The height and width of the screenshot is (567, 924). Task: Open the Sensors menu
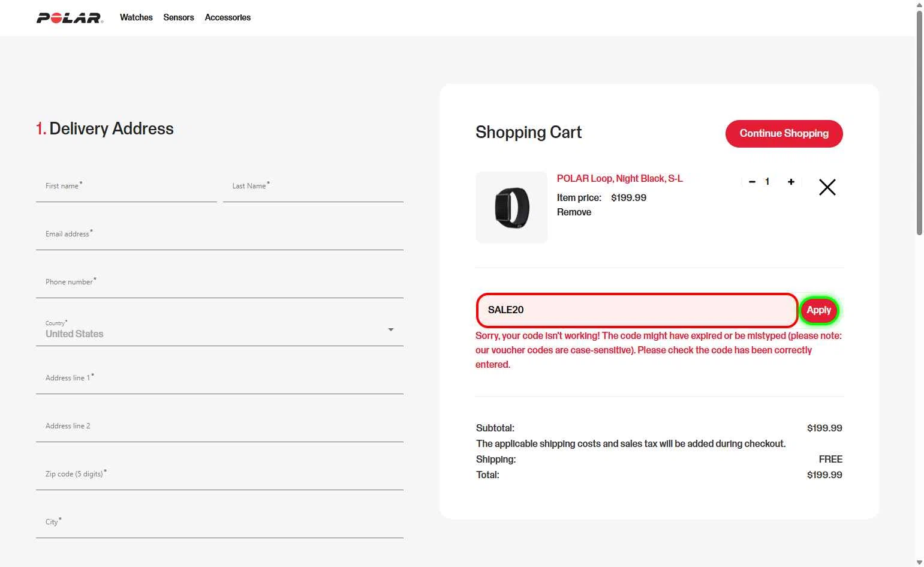[179, 17]
